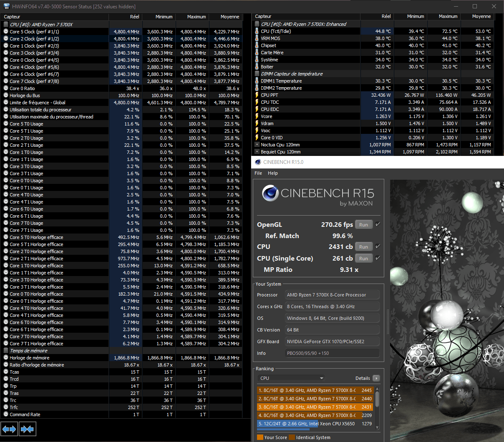Select the Boitier temperature row
Image resolution: width=504 pixels, height=442 pixels.
tap(373, 66)
